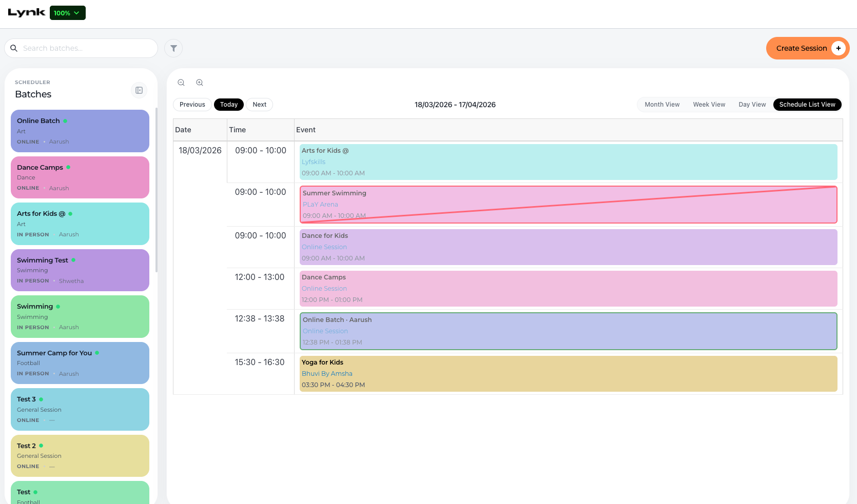
Task: Click the plus icon in Create Session
Action: pyautogui.click(x=839, y=48)
